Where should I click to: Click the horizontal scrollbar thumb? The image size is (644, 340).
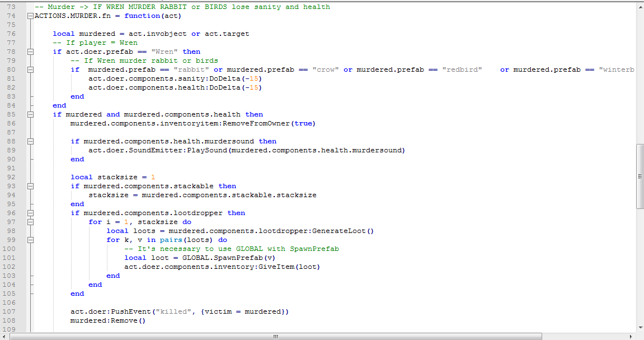pos(275,336)
